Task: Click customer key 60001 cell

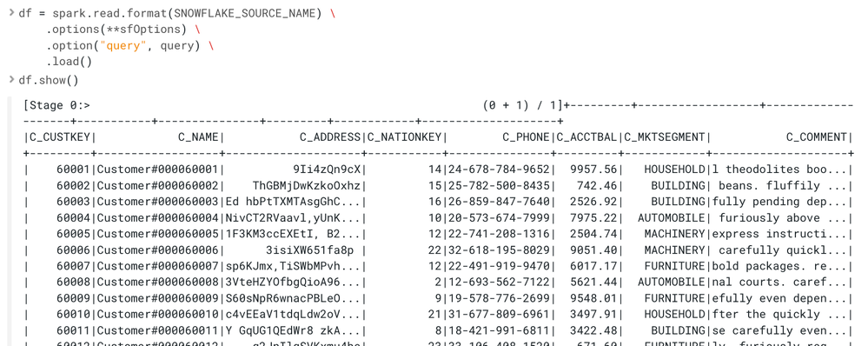Action: (73, 170)
